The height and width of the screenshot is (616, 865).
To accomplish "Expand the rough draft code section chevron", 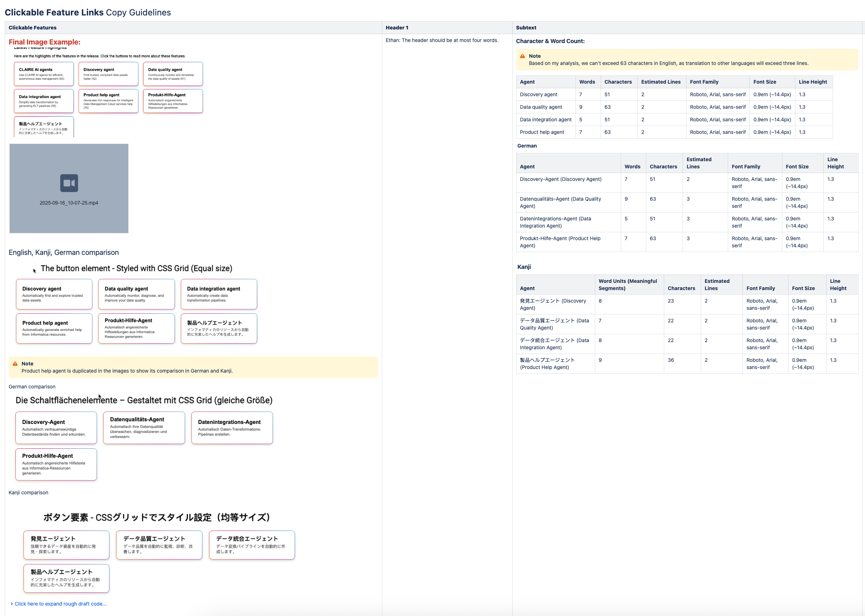I will coord(12,604).
